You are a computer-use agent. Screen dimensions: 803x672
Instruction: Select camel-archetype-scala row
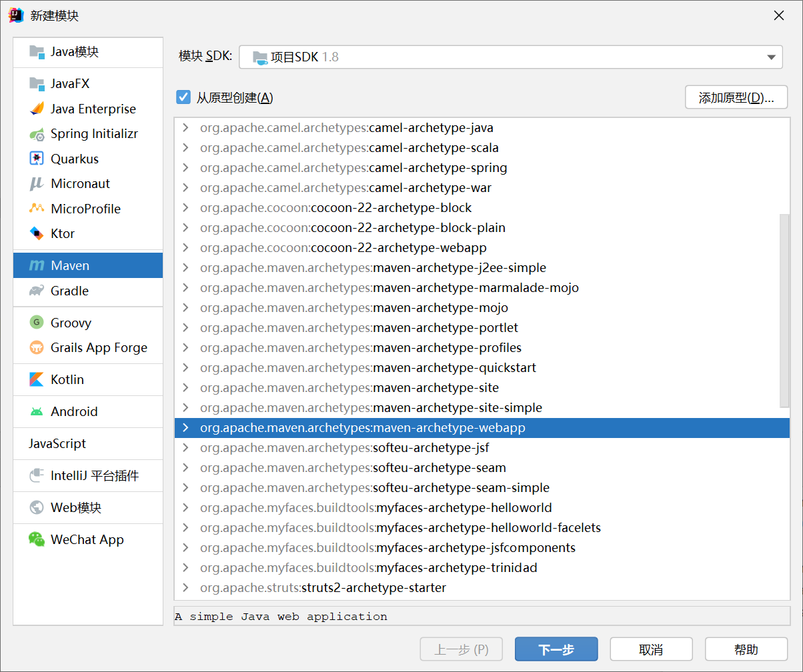482,147
